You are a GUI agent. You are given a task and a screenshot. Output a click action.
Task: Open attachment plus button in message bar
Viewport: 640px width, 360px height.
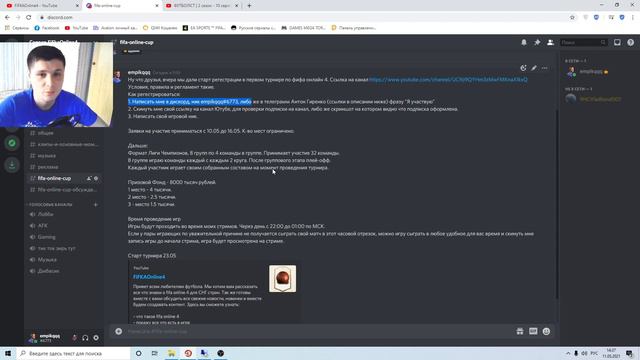click(118, 331)
